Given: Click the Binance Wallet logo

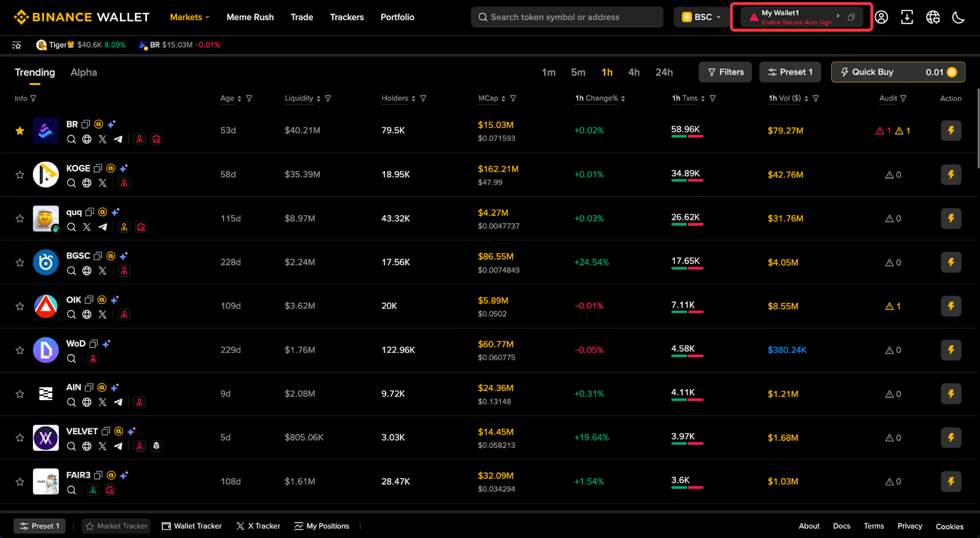Looking at the screenshot, I should (81, 17).
